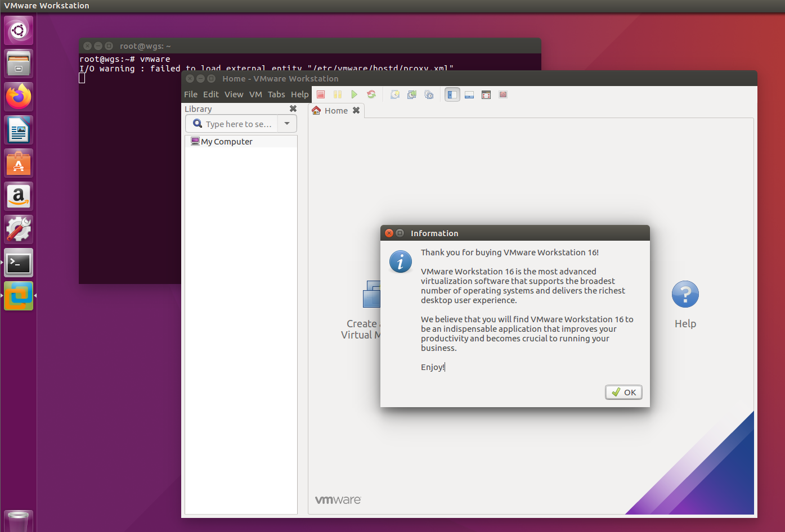Open the Tabs menu
This screenshot has height=532, width=785.
tap(276, 94)
